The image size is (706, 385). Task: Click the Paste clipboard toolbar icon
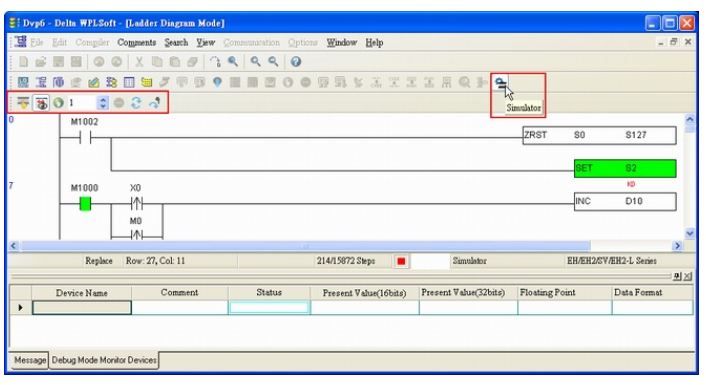(x=175, y=62)
